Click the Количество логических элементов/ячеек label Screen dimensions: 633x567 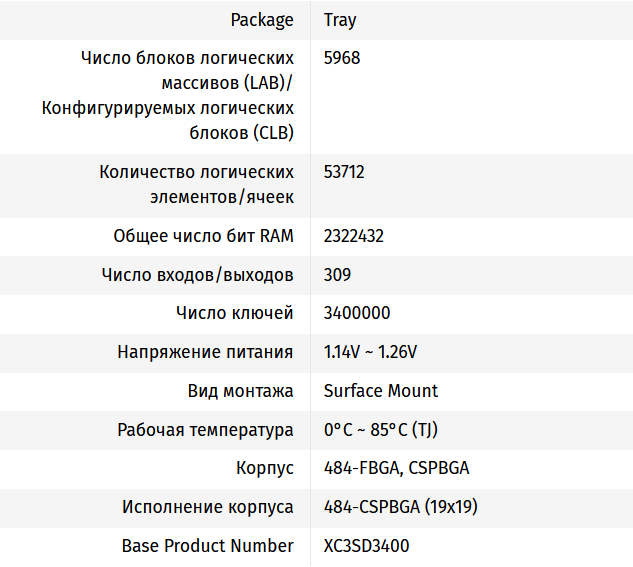pyautogui.click(x=197, y=184)
